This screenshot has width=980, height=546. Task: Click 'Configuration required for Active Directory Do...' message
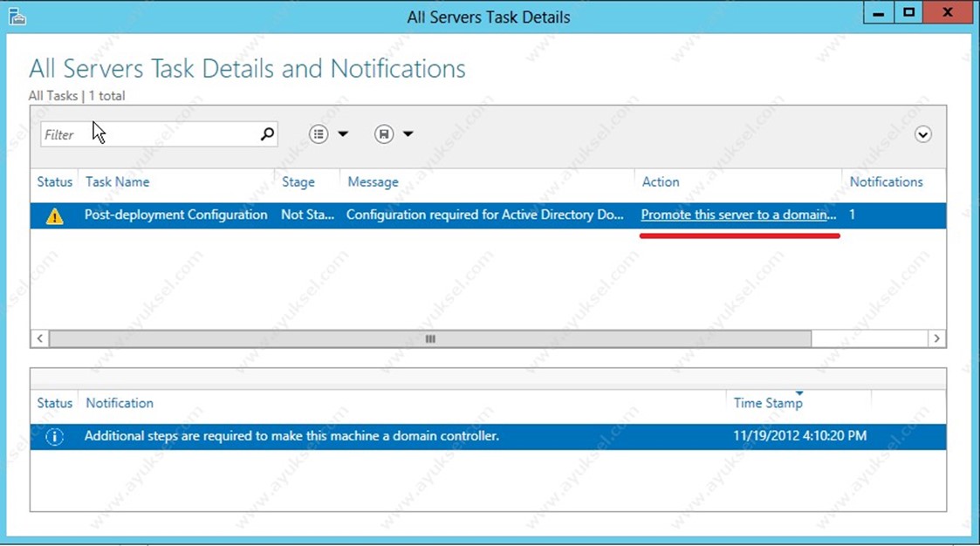pyautogui.click(x=484, y=215)
